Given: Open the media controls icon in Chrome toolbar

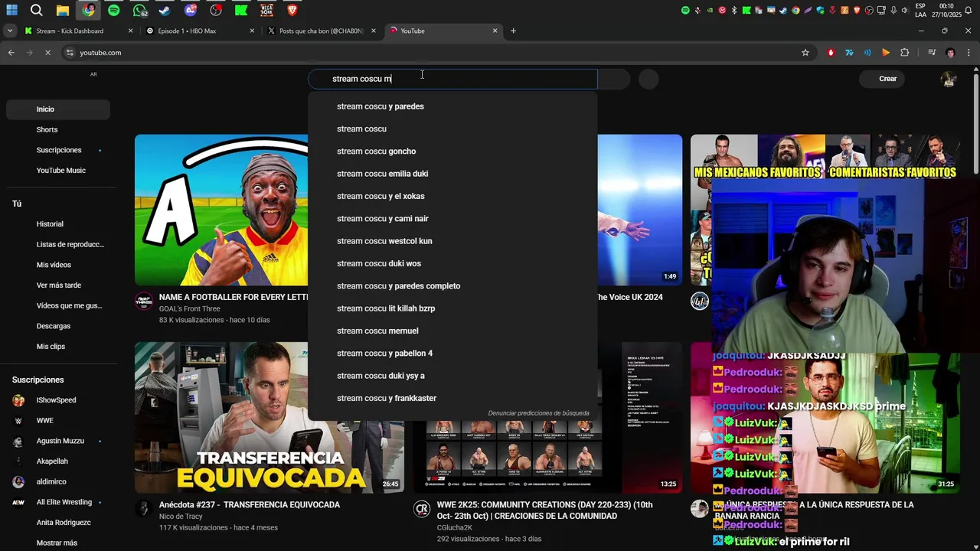Looking at the screenshot, I should tap(932, 53).
